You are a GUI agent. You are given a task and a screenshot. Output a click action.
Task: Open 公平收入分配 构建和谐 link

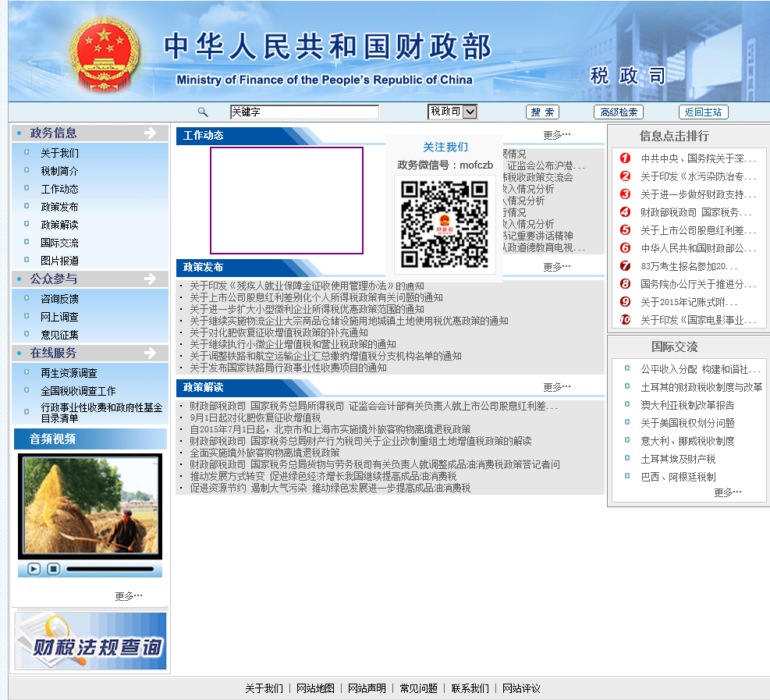701,369
